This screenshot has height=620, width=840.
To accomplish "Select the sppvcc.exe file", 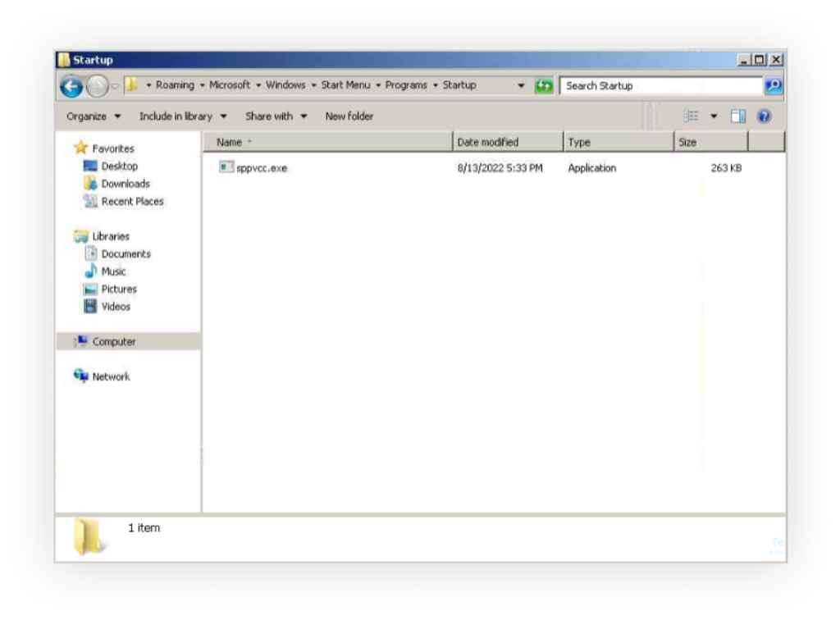I will click(262, 168).
